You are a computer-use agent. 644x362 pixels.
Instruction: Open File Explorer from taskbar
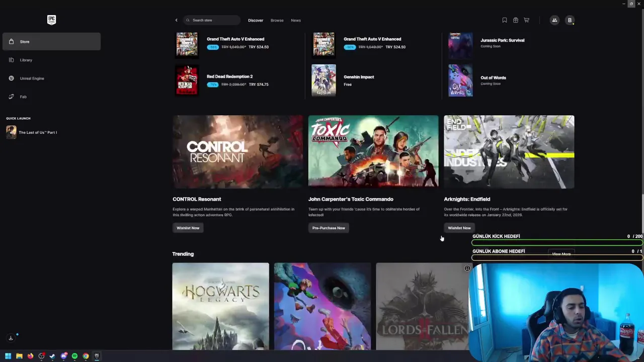[19, 356]
